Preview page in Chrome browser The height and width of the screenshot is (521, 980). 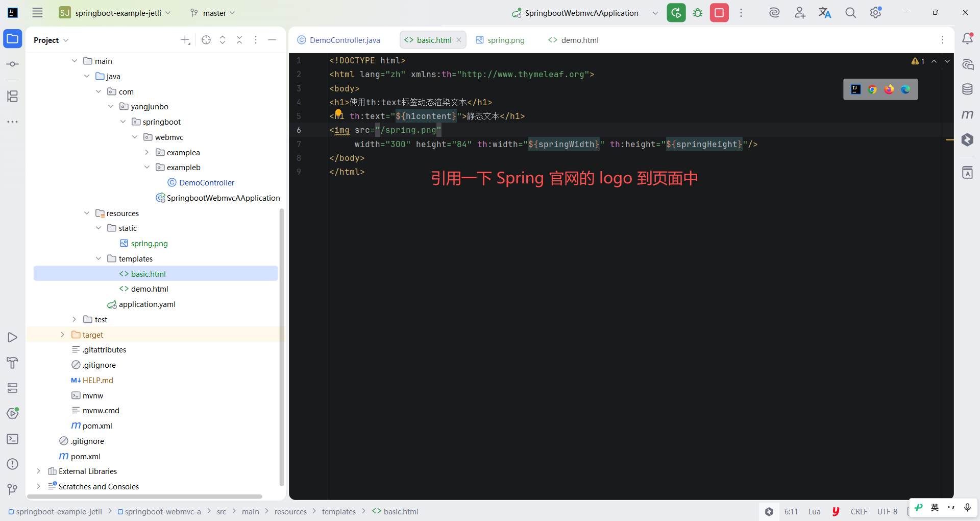(x=872, y=89)
